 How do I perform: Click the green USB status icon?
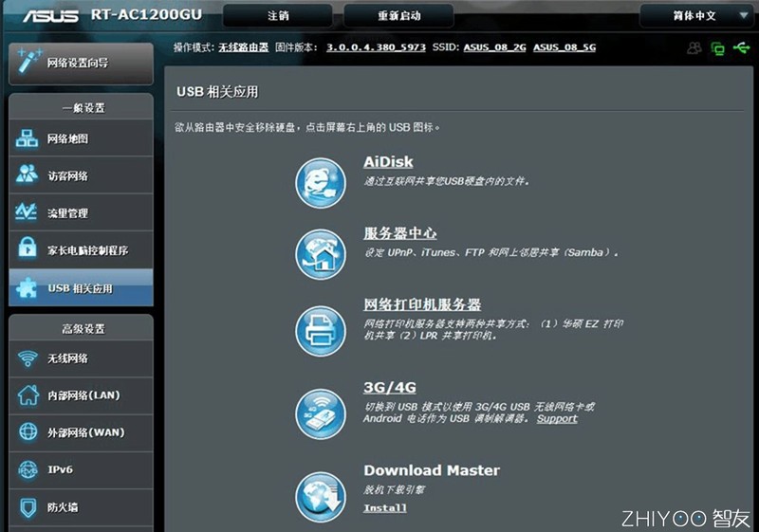coord(742,47)
